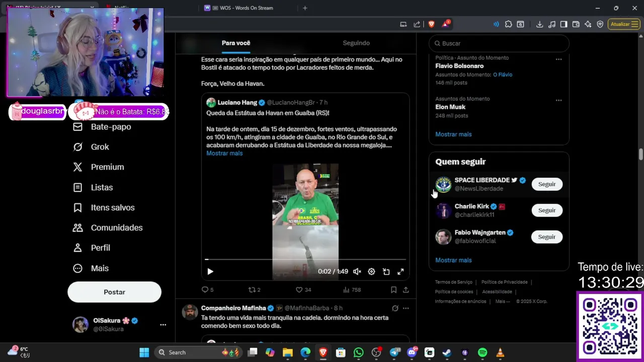Image resolution: width=644 pixels, height=362 pixels.
Task: Open more options on Companheiro Mafinha post
Action: [x=406, y=308]
